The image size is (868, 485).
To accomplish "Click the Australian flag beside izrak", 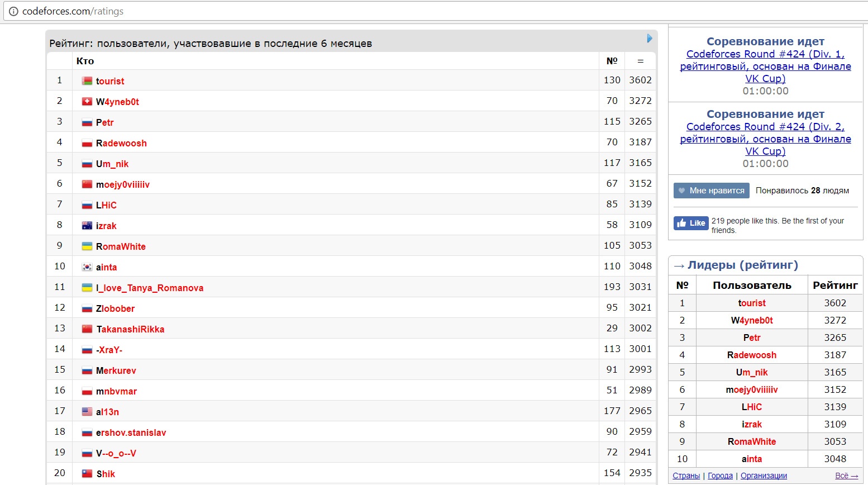I will tap(87, 226).
